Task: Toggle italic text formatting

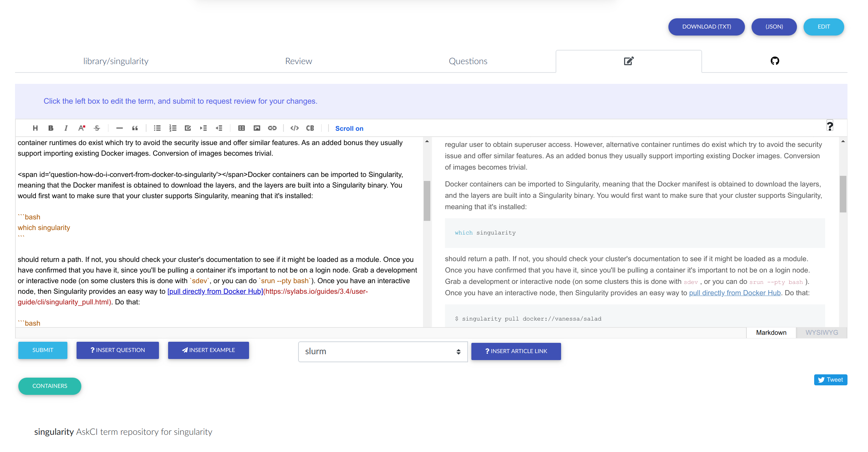Action: click(x=66, y=128)
